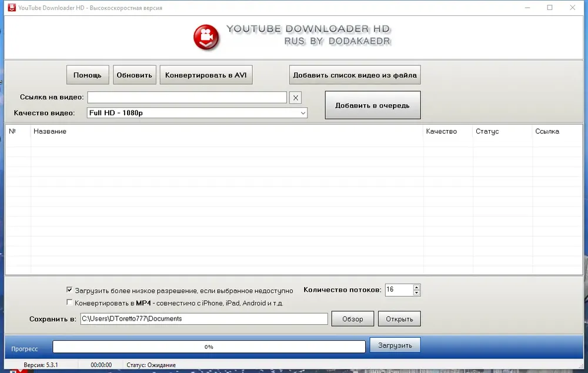Open the Качество видео dropdown
The width and height of the screenshot is (588, 373).
(197, 112)
